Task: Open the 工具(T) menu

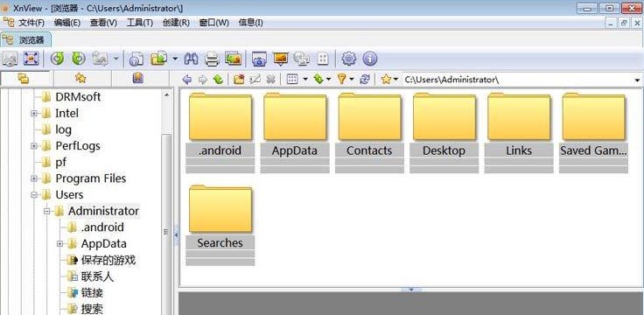Action: coord(140,23)
